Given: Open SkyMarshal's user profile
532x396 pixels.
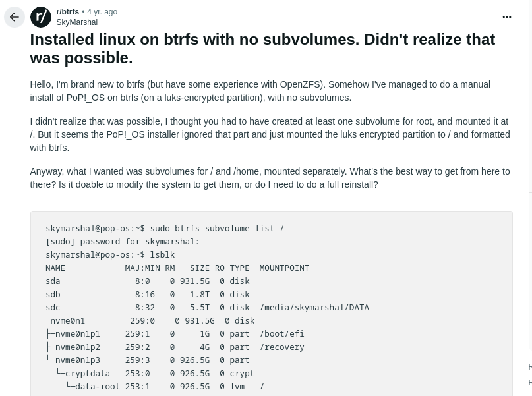Looking at the screenshot, I should 77,22.
